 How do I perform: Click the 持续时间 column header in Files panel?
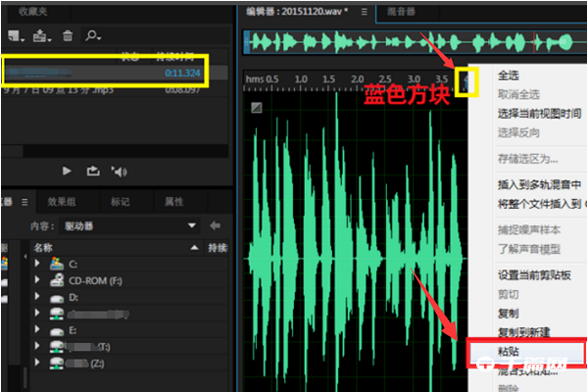pos(174,57)
